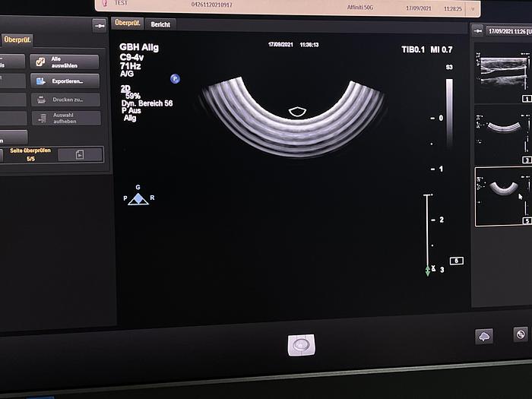The width and height of the screenshot is (532, 399).
Task: Click the trackball control icon at the bottom
Action: [301, 345]
